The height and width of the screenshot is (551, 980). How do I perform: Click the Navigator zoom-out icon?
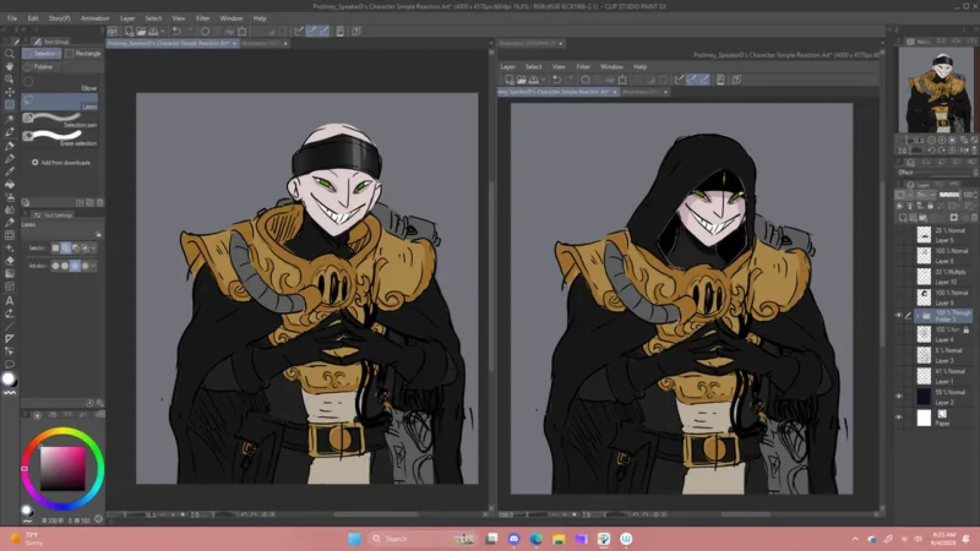pyautogui.click(x=932, y=140)
